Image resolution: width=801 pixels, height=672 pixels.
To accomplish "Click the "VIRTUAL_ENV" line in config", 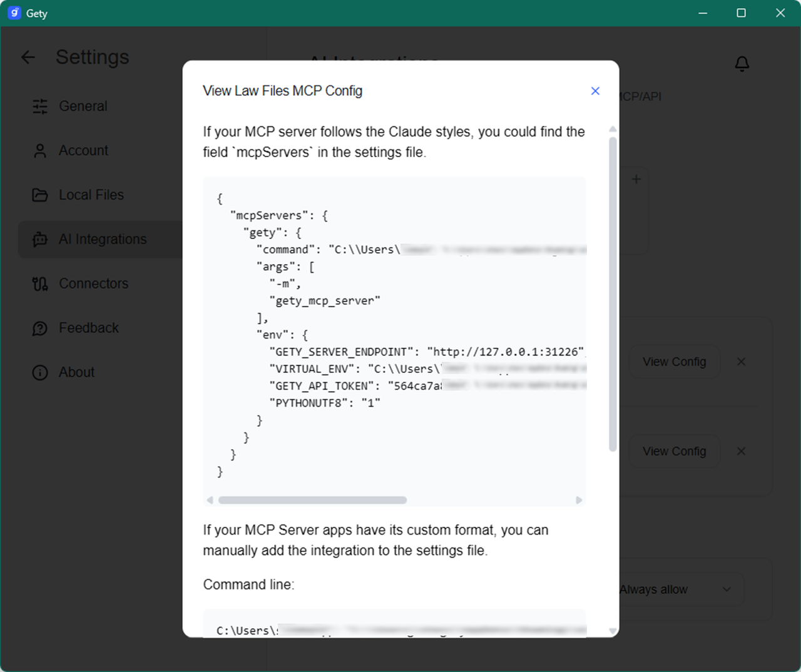I will [428, 369].
